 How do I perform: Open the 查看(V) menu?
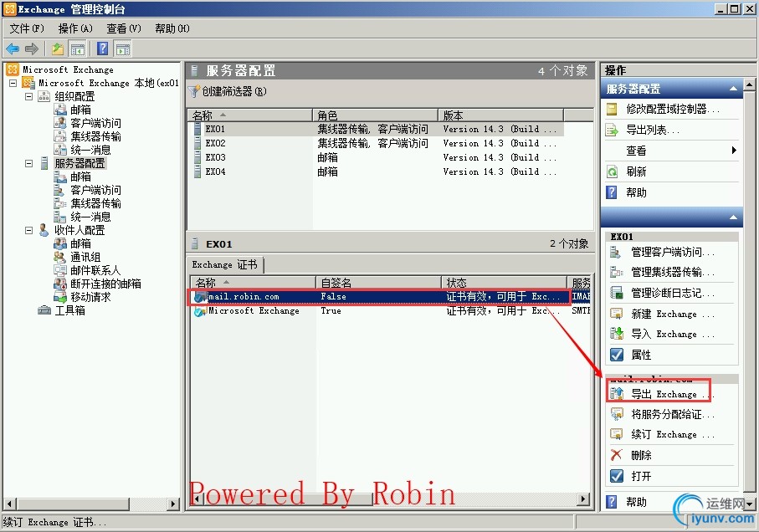(124, 28)
